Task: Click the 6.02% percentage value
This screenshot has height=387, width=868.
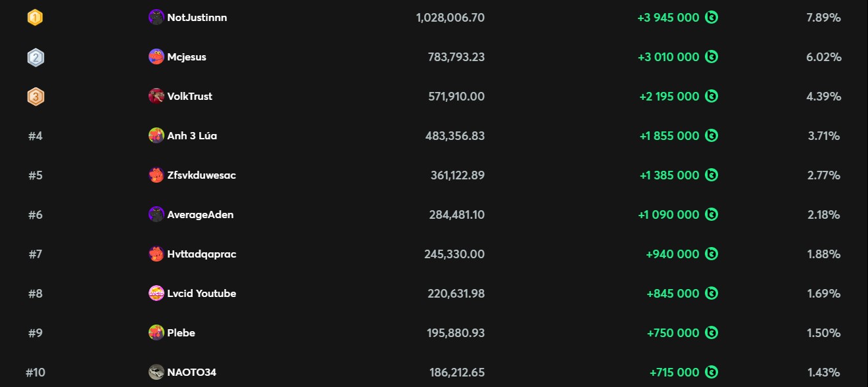Action: pyautogui.click(x=823, y=57)
